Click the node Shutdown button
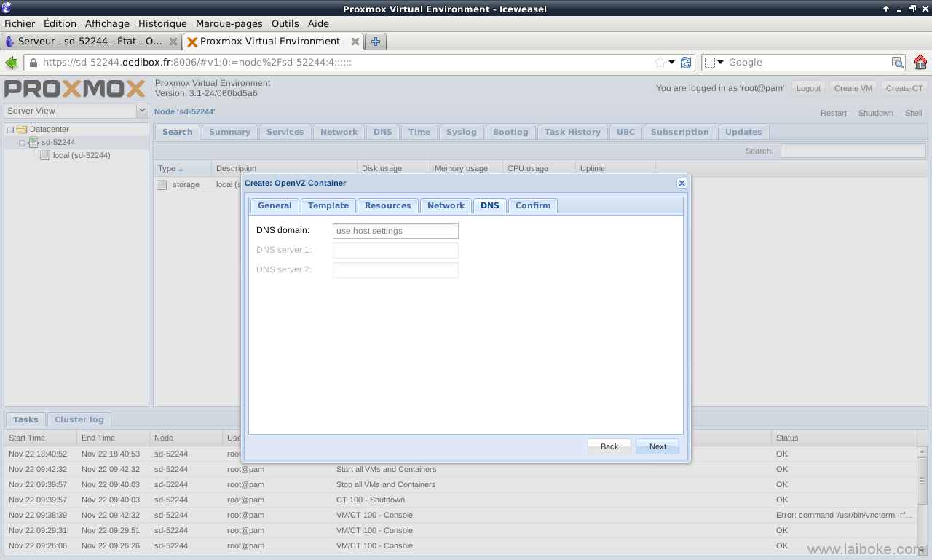The height and width of the screenshot is (560, 932). coord(875,113)
